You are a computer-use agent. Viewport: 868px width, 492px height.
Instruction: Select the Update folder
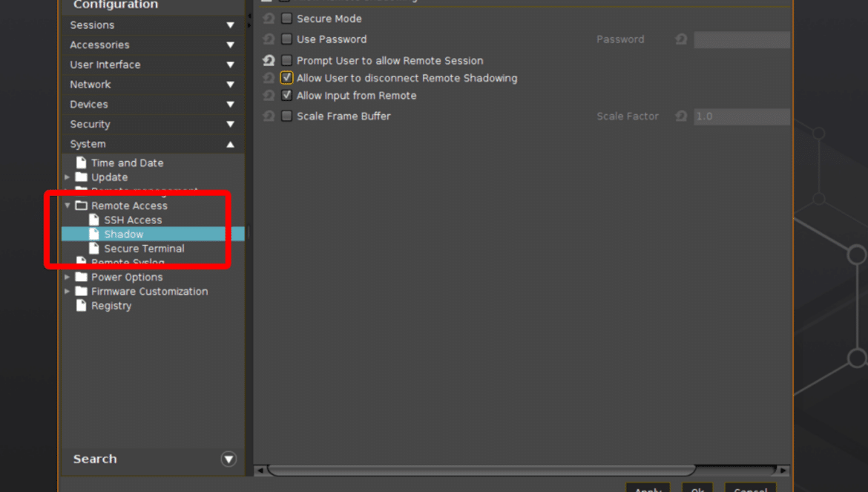tap(109, 177)
